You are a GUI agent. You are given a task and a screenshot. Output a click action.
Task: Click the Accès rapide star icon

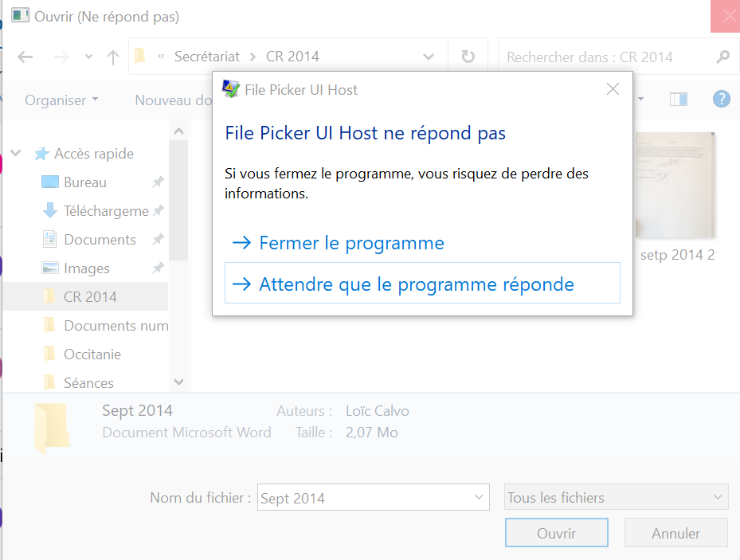(41, 153)
